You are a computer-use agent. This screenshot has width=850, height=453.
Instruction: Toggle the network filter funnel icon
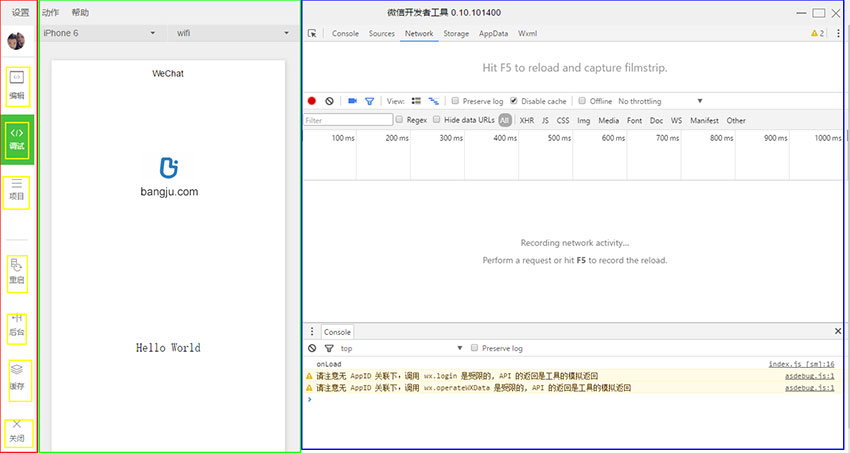click(369, 101)
